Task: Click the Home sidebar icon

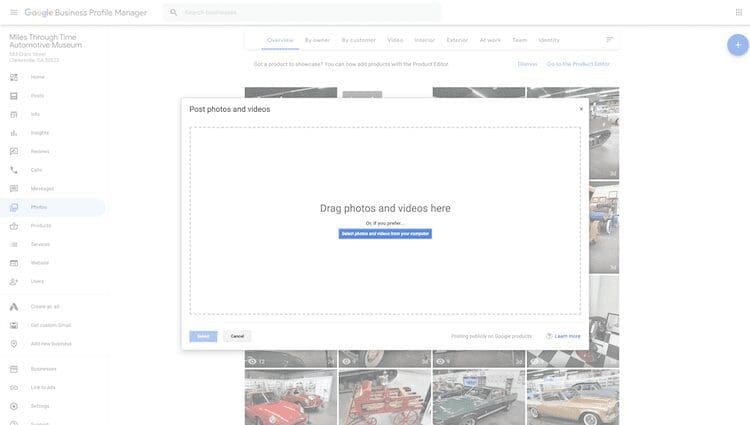Action: tap(14, 77)
